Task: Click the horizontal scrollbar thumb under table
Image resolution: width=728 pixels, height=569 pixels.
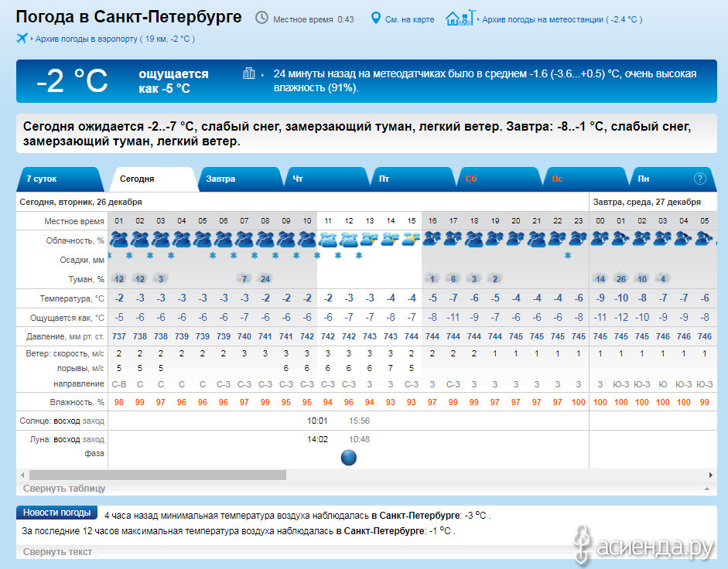Action: click(158, 475)
